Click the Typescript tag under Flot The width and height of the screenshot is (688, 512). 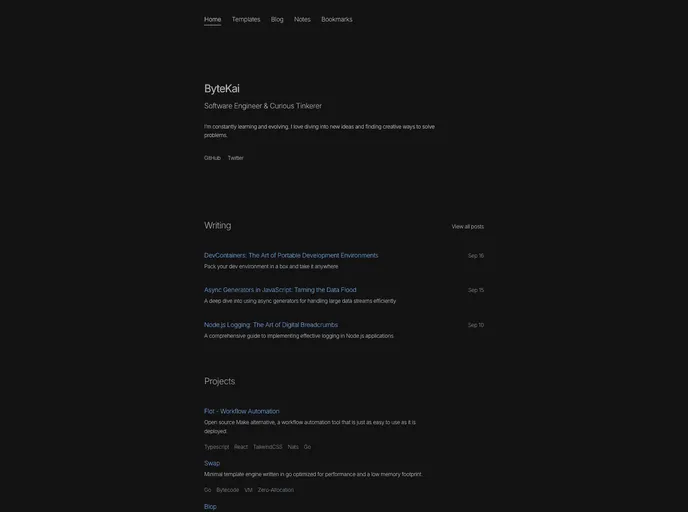coord(216,447)
